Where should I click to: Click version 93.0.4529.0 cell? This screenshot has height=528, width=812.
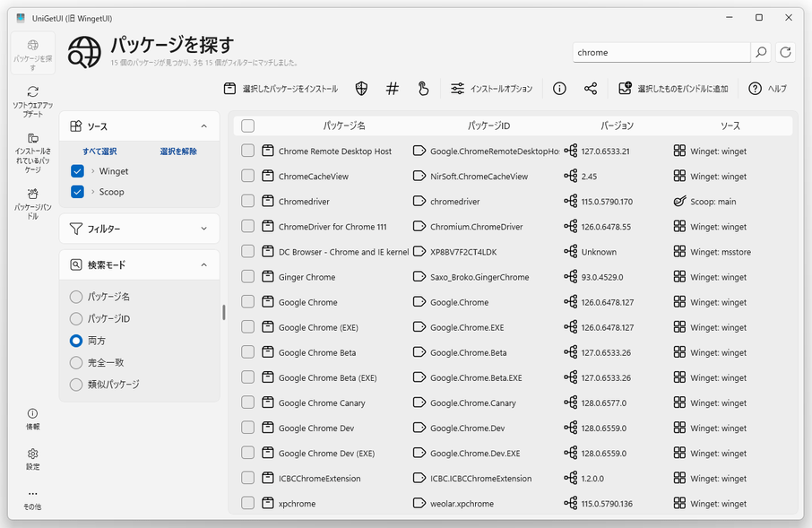(x=602, y=277)
